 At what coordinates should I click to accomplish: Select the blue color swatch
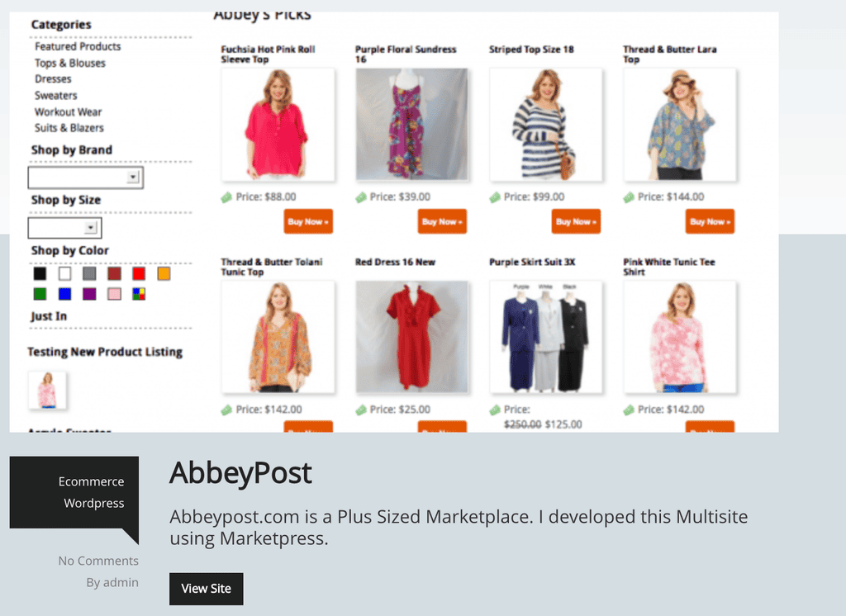tap(64, 294)
